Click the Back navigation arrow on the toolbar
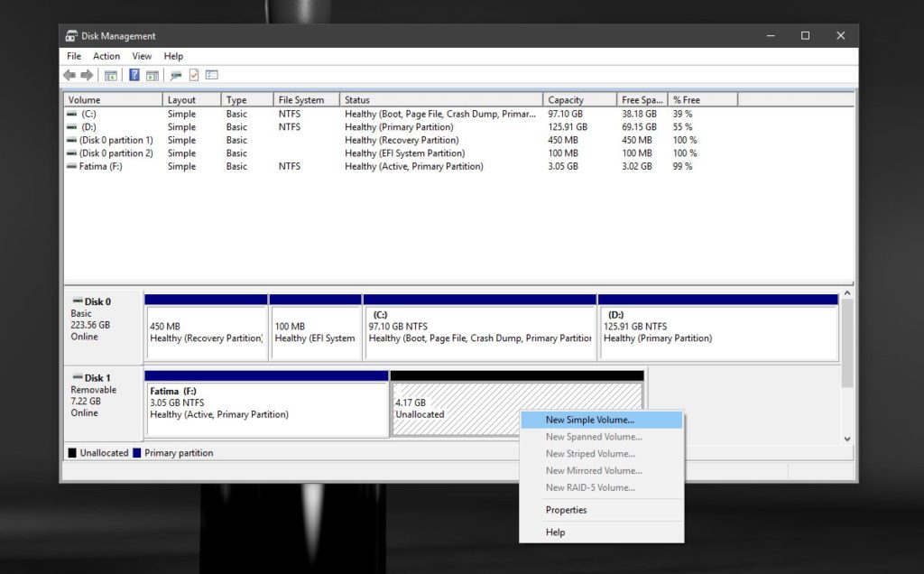The width and height of the screenshot is (924, 574). click(x=70, y=75)
